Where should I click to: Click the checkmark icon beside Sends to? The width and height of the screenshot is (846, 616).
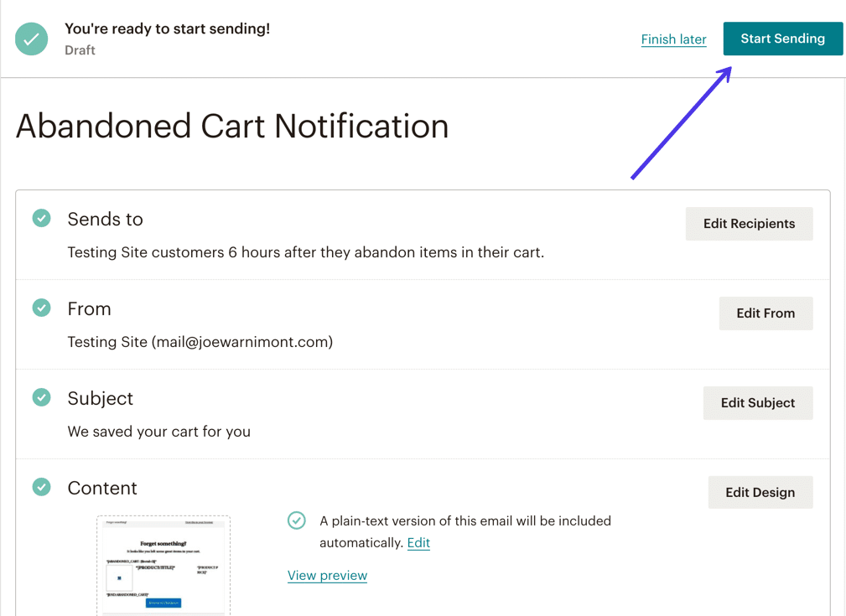pos(41,219)
